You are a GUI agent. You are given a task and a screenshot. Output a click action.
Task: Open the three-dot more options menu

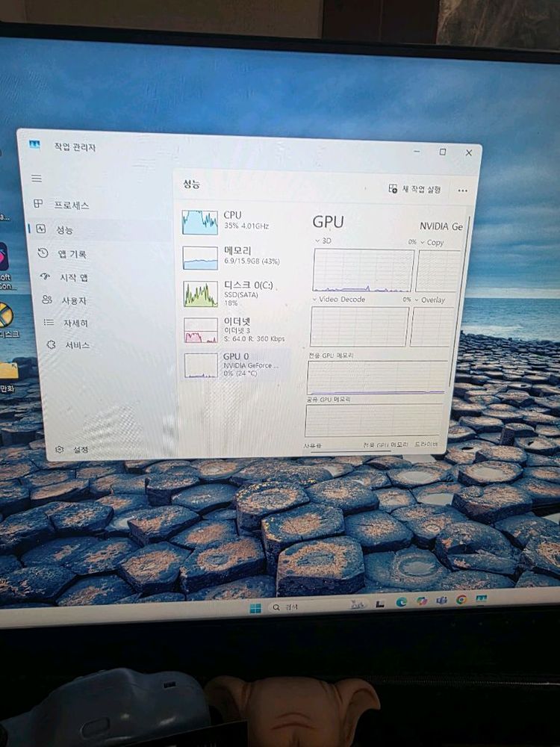click(462, 191)
